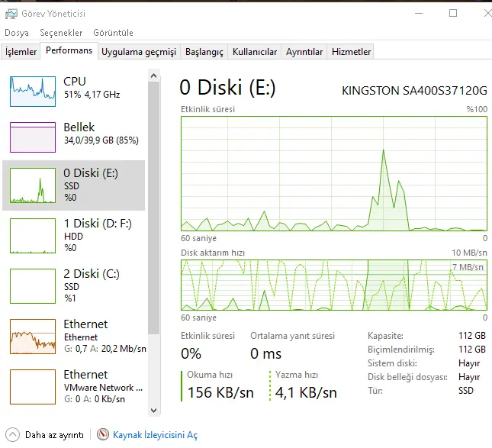Select the CPU graph thumbnail
The width and height of the screenshot is (492, 448).
(33, 92)
